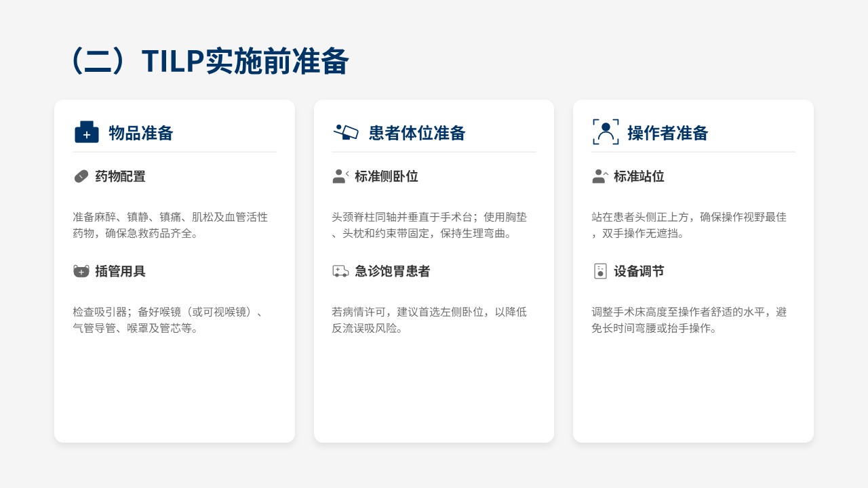Select the slide title （二）TILP实施前准备
Image resolution: width=868 pixels, height=488 pixels.
point(209,62)
